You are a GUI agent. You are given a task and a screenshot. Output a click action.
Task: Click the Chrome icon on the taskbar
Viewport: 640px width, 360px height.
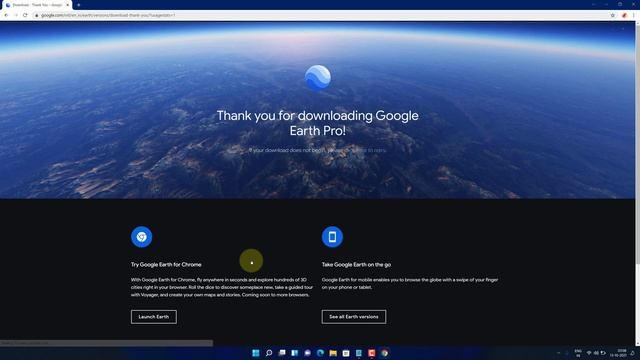(x=384, y=353)
